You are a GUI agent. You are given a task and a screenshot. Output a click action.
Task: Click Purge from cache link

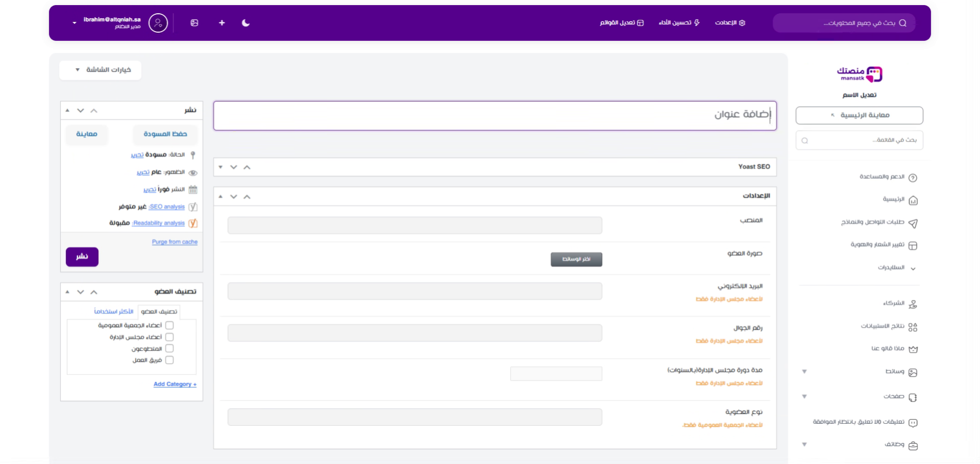pyautogui.click(x=175, y=242)
